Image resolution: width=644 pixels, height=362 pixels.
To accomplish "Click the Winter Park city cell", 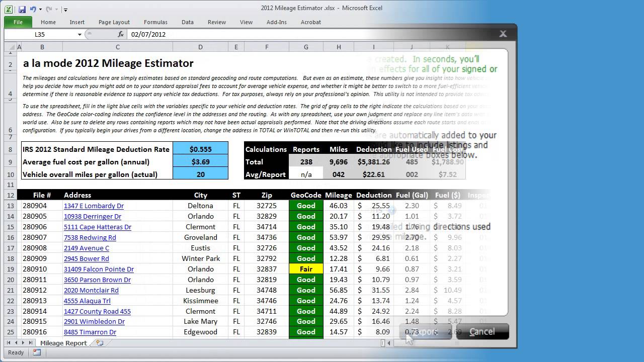I will click(200, 258).
